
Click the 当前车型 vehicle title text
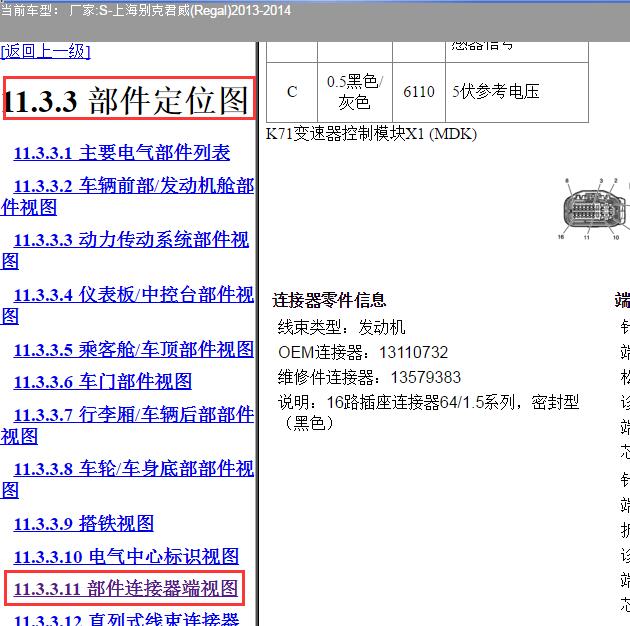[x=146, y=10]
